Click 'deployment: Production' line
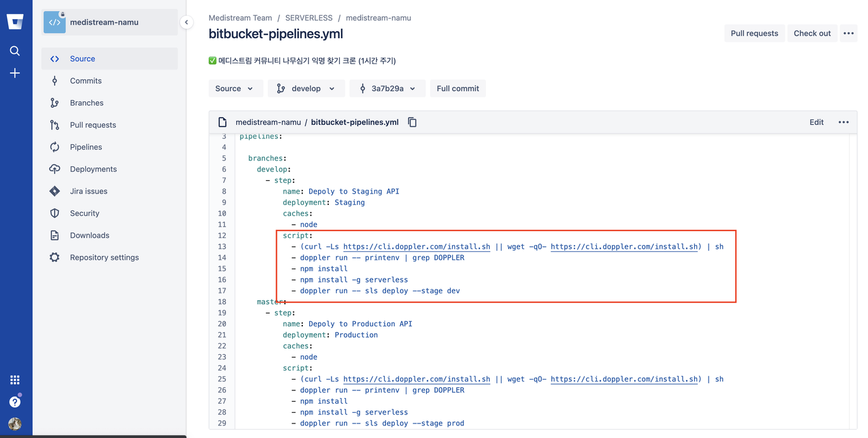The image size is (868, 438). pyautogui.click(x=330, y=335)
